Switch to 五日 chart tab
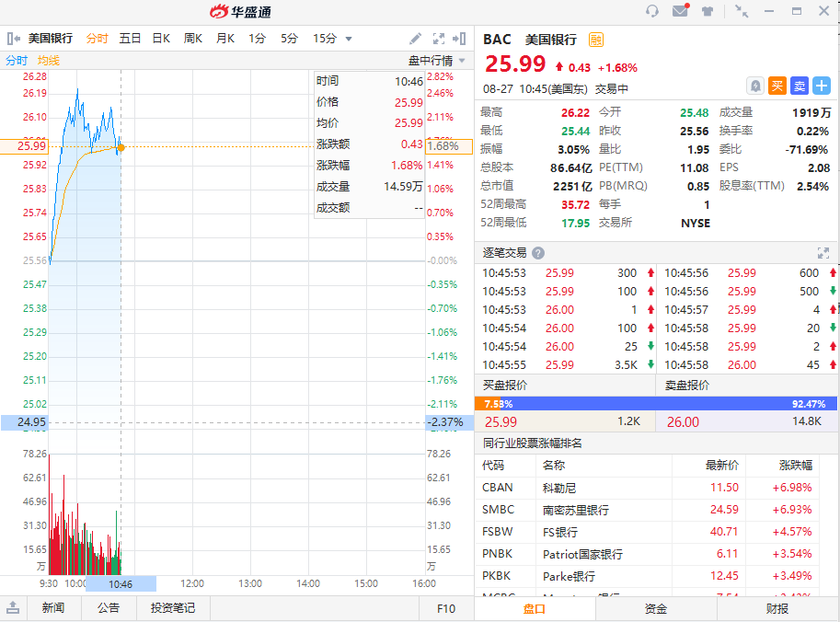The width and height of the screenshot is (840, 622). point(130,39)
